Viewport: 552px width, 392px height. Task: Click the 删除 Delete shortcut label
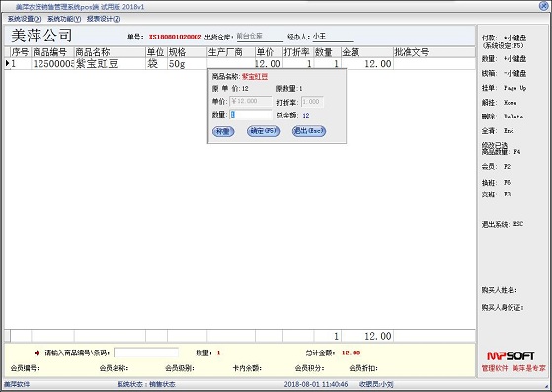point(503,117)
